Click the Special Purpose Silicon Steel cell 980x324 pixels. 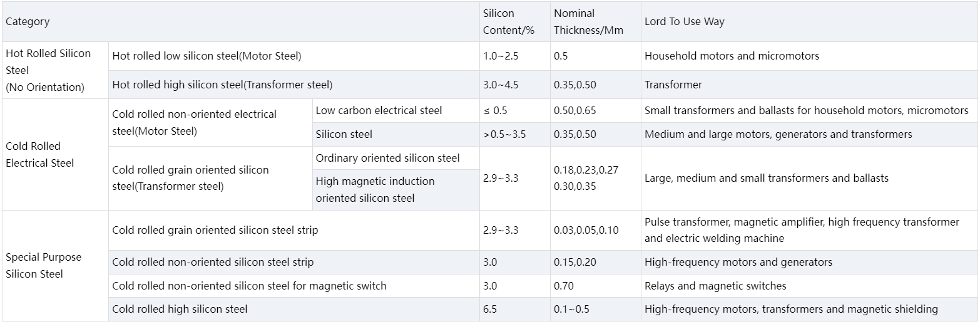point(43,266)
